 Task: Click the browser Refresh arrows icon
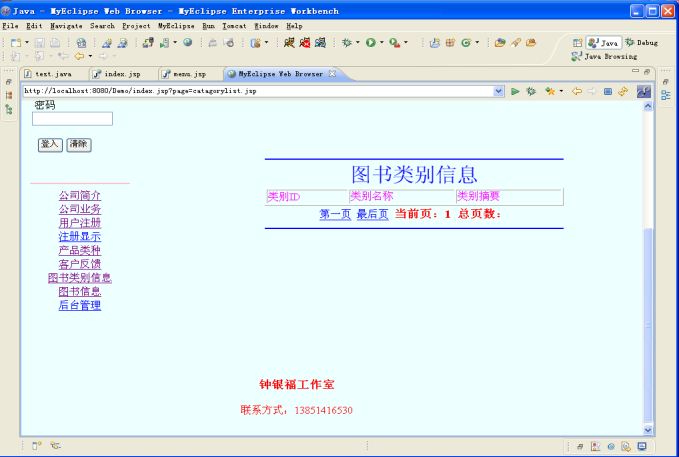tap(623, 91)
